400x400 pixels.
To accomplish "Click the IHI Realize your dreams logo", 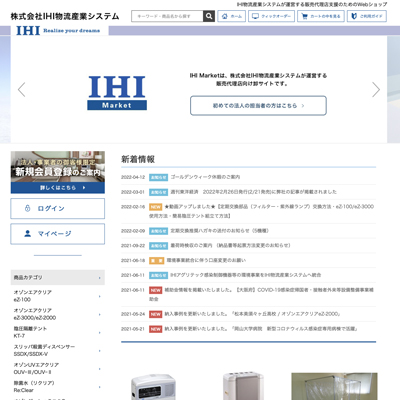I will pos(58,31).
